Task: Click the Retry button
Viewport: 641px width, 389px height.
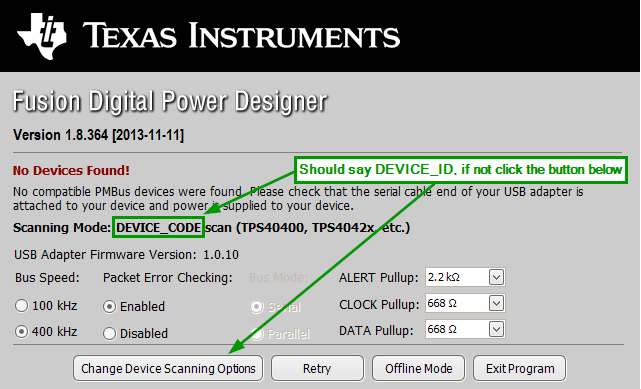Action: [317, 368]
